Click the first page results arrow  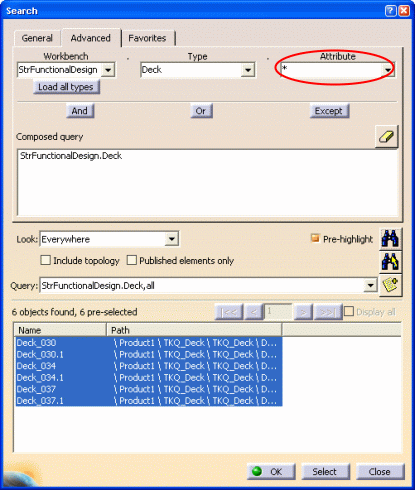tap(229, 312)
